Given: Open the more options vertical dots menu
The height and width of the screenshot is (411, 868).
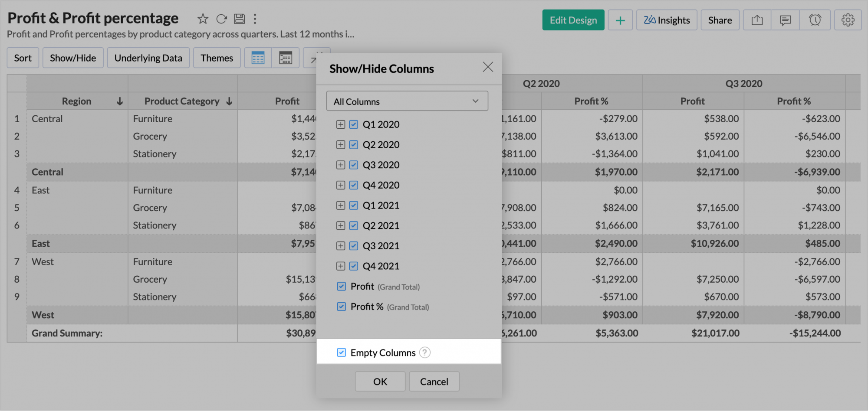Looking at the screenshot, I should tap(255, 19).
